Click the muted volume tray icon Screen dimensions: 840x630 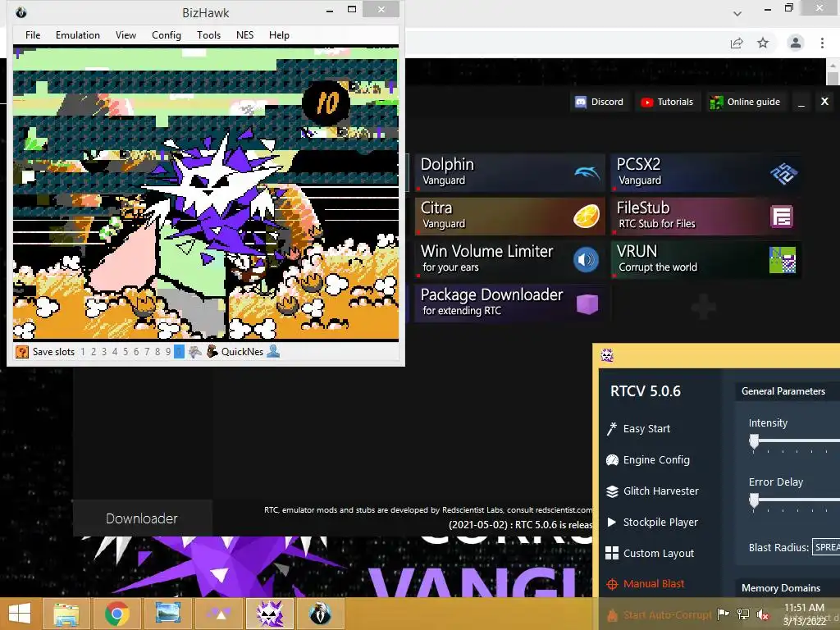tap(763, 614)
